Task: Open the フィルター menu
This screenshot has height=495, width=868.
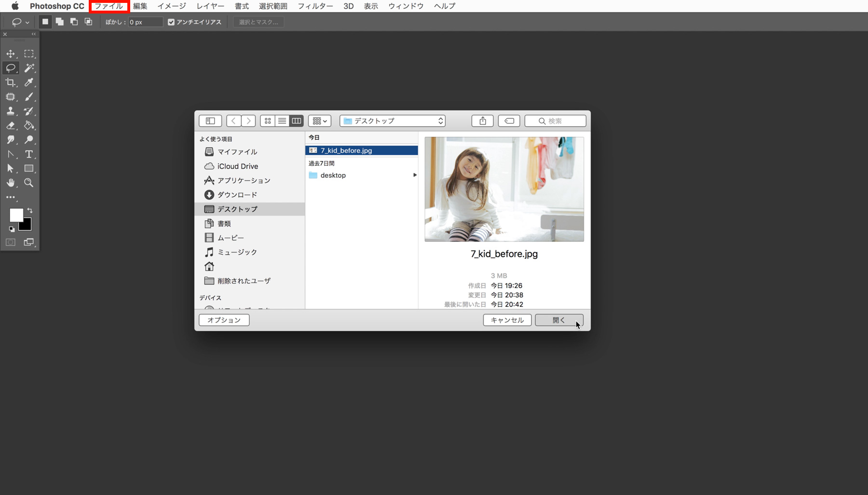Action: point(315,6)
